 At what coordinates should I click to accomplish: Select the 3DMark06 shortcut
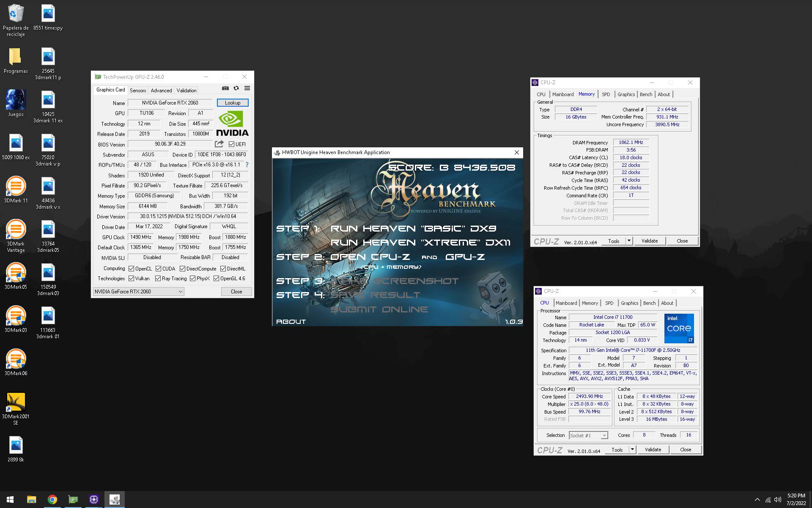tap(16, 362)
